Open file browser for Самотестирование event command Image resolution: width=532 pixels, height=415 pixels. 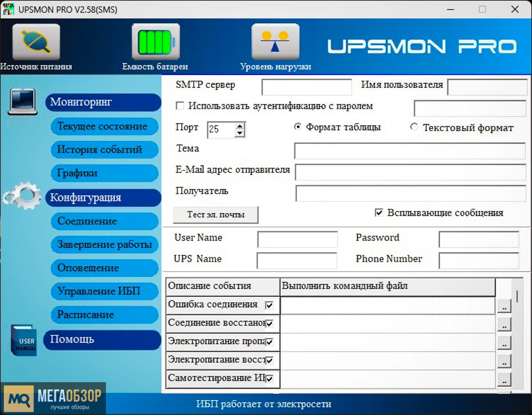tap(504, 380)
